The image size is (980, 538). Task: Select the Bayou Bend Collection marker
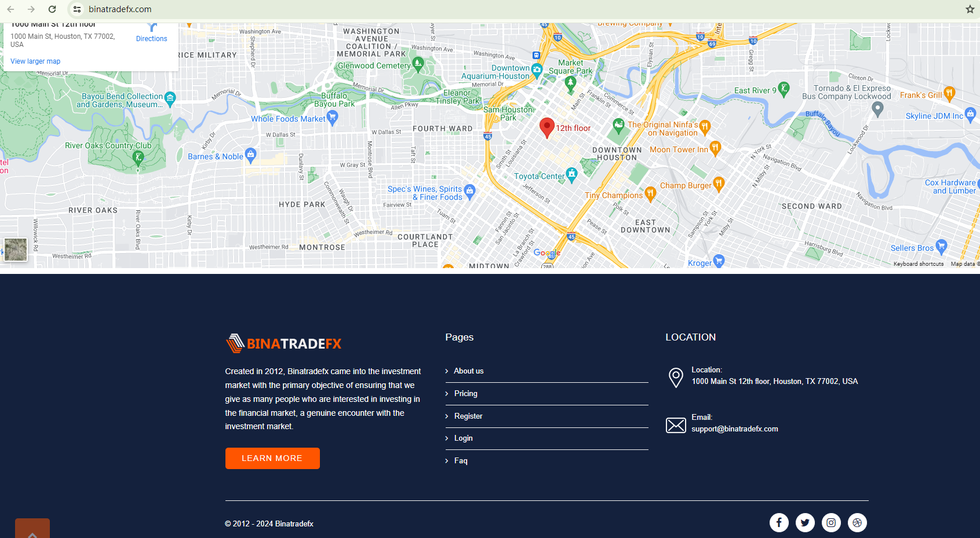pos(170,98)
